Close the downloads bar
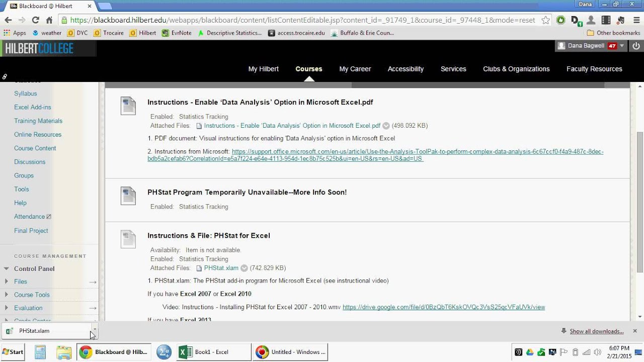This screenshot has height=362, width=644. coord(635,331)
